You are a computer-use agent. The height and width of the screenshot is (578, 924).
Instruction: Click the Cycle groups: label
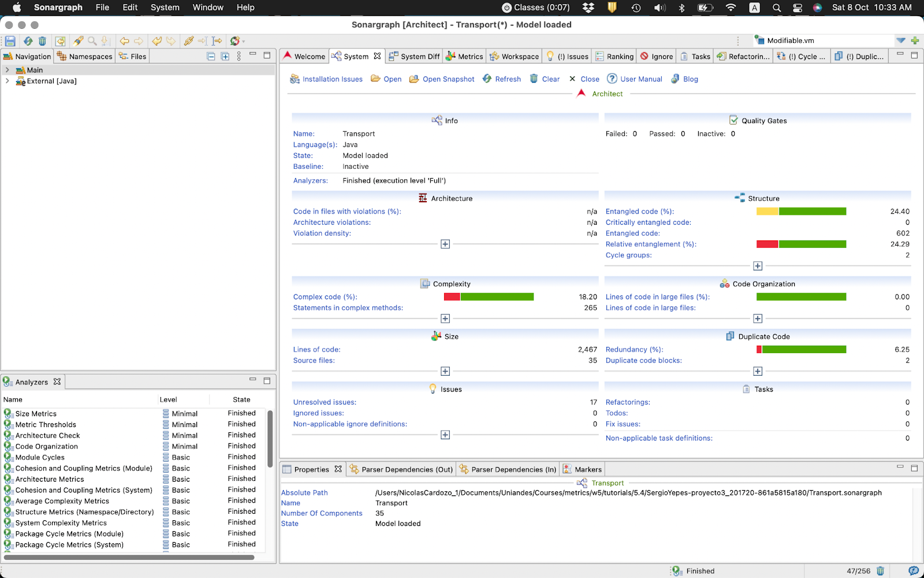(628, 255)
